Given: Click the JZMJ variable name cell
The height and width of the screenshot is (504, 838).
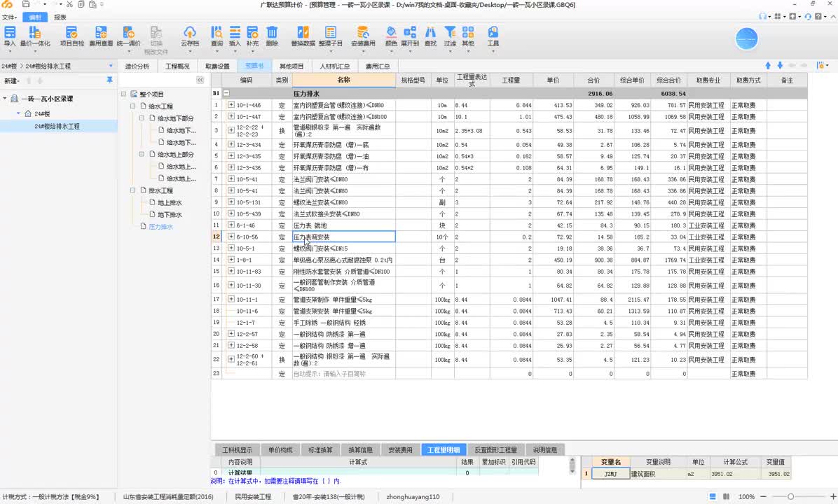Looking at the screenshot, I should (x=610, y=474).
